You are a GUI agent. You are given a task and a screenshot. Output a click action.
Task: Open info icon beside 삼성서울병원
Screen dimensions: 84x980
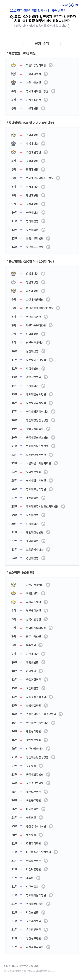(45, 100)
